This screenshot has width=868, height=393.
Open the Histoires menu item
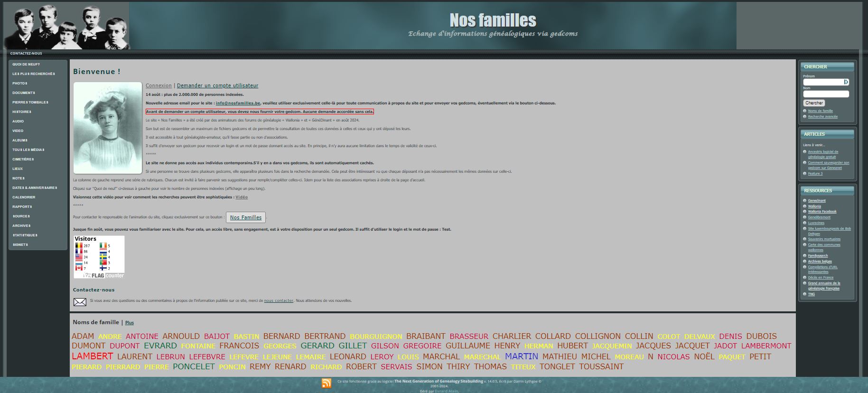point(22,112)
